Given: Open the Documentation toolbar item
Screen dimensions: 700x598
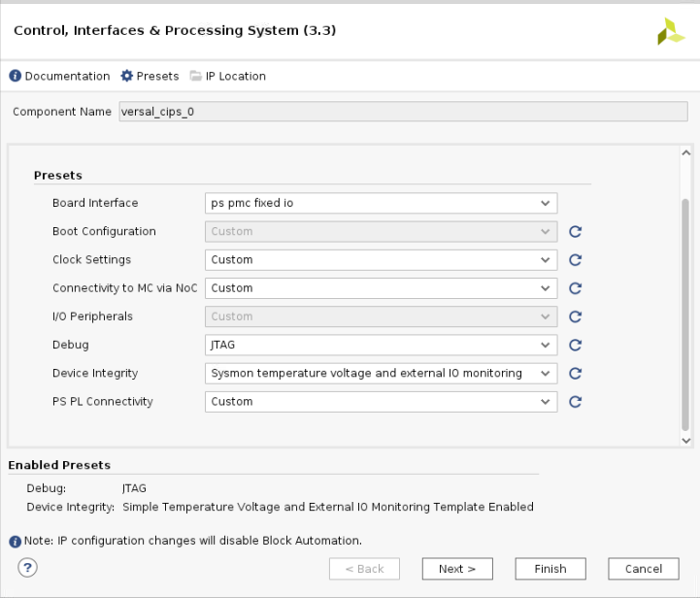Looking at the screenshot, I should pos(59,76).
